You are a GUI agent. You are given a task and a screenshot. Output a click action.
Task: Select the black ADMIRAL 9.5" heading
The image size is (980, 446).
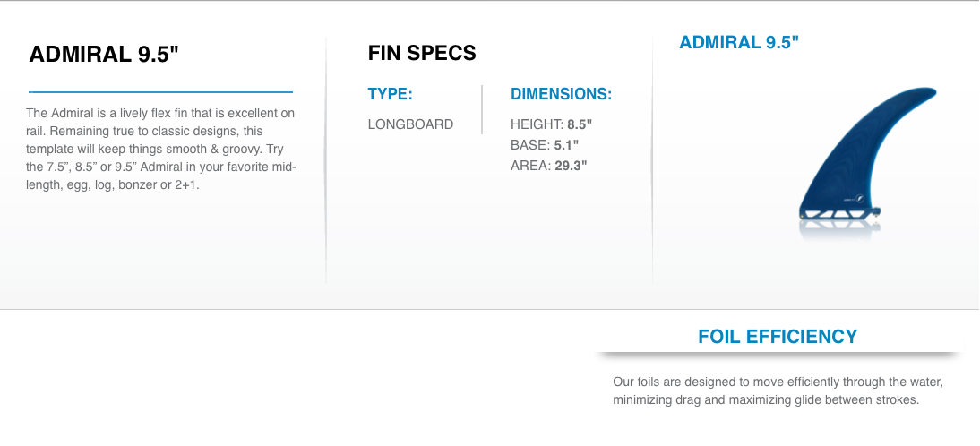point(104,54)
